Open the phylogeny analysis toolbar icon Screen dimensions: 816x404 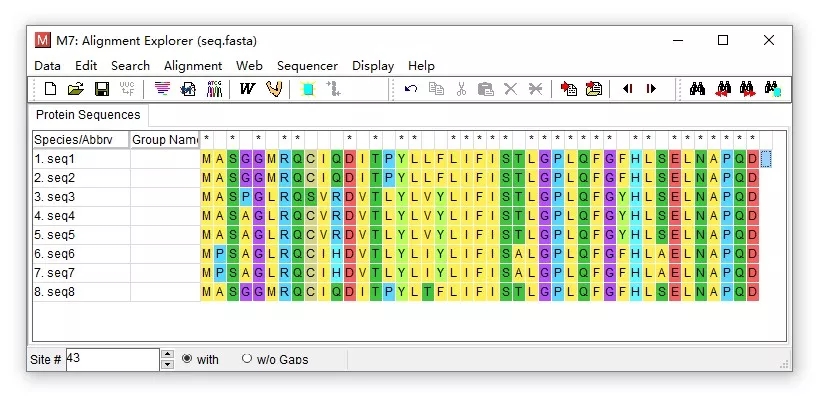tap(162, 89)
